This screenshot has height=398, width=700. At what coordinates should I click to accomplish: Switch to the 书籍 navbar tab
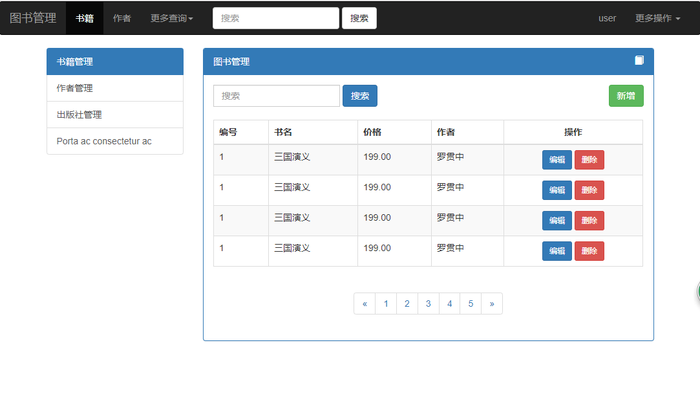click(x=84, y=18)
